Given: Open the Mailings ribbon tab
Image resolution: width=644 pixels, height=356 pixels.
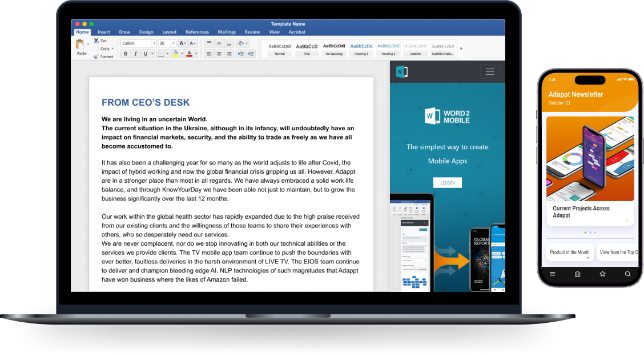Looking at the screenshot, I should [227, 32].
